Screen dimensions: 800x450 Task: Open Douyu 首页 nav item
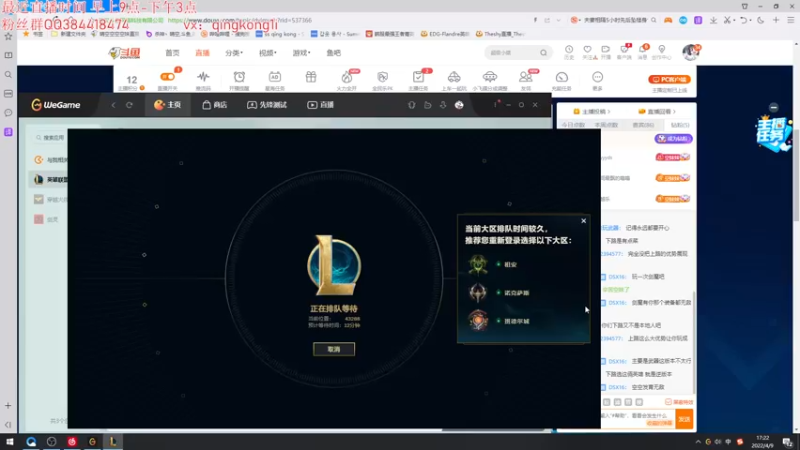[x=172, y=53]
